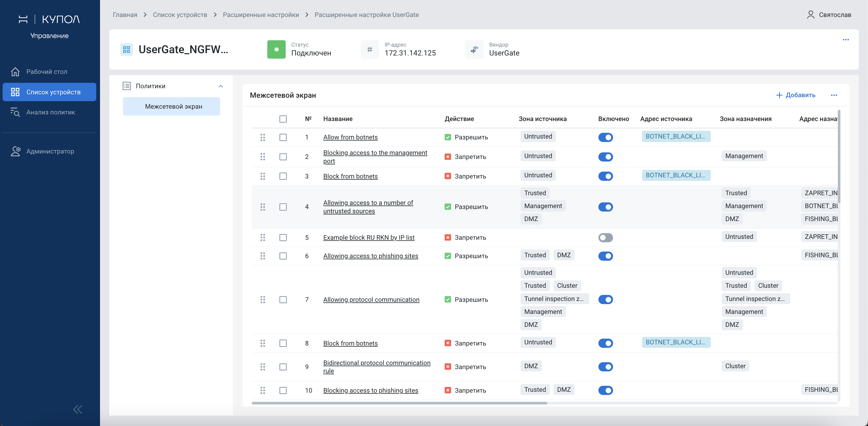Open Рабочий стол home icon

(15, 72)
